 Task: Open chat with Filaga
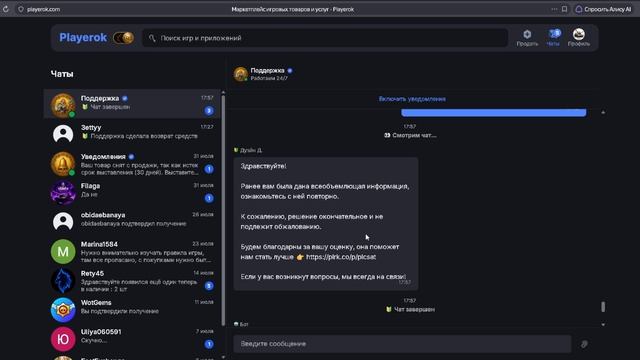[132, 192]
